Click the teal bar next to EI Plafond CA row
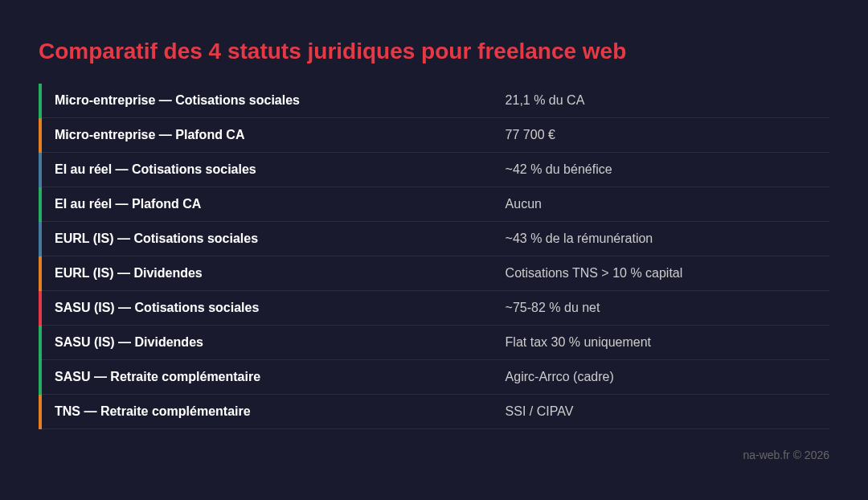 41,204
